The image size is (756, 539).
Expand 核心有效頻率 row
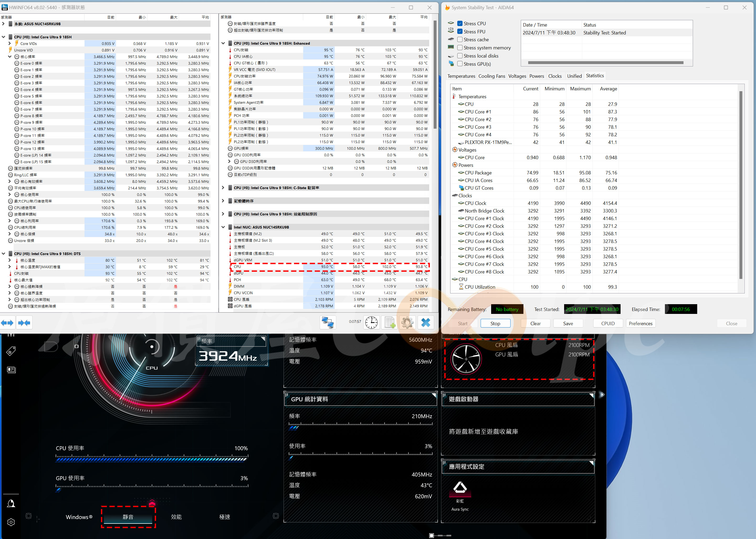pos(9,182)
